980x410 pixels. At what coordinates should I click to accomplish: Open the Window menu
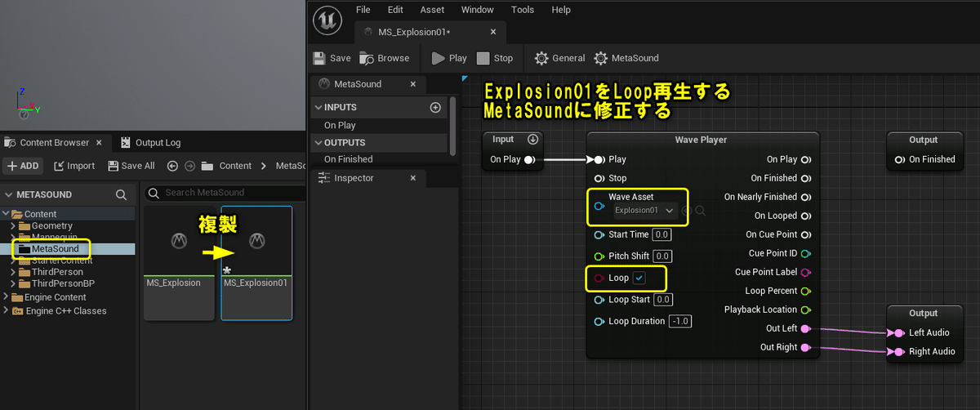click(477, 10)
